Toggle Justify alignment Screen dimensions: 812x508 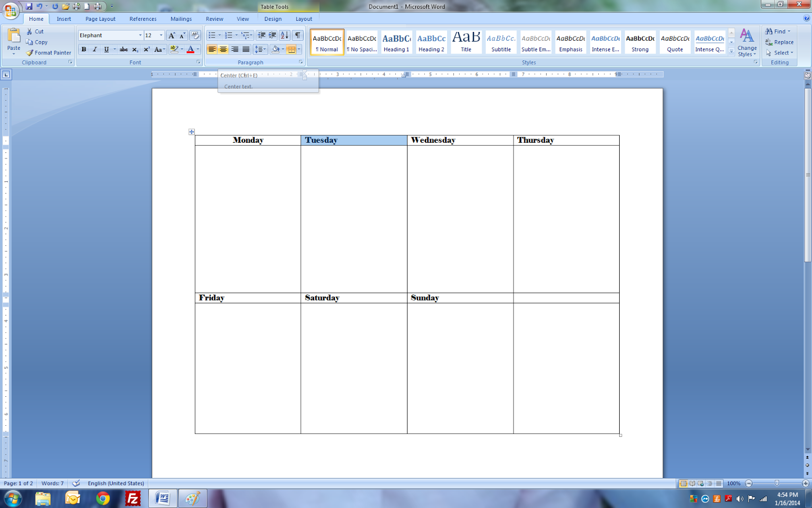[x=246, y=49]
